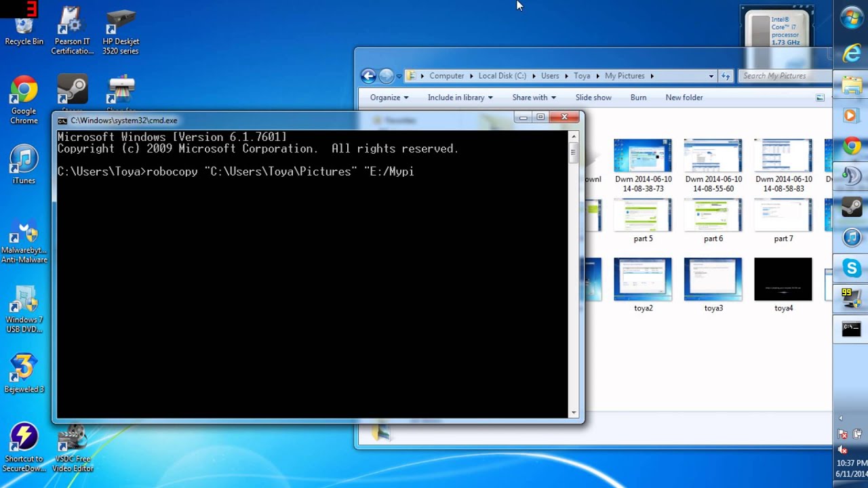The image size is (868, 488).
Task: Click the power plug tray icon
Action: click(x=858, y=434)
